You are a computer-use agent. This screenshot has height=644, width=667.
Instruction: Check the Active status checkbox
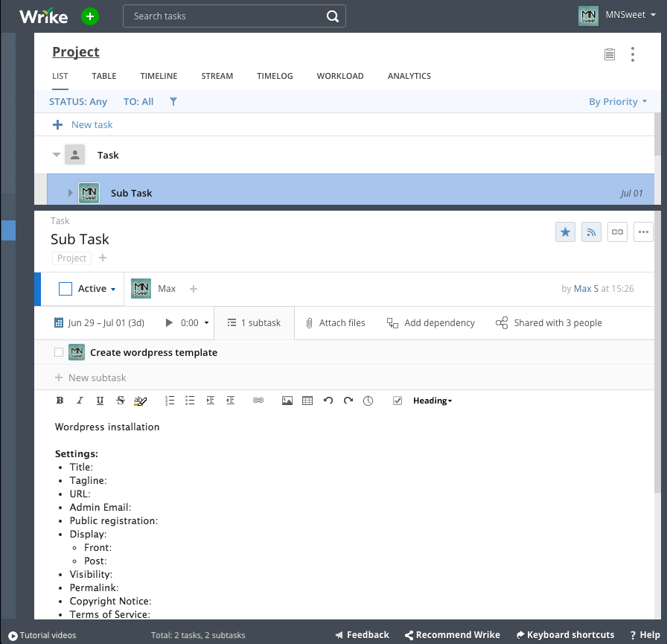pyautogui.click(x=65, y=289)
